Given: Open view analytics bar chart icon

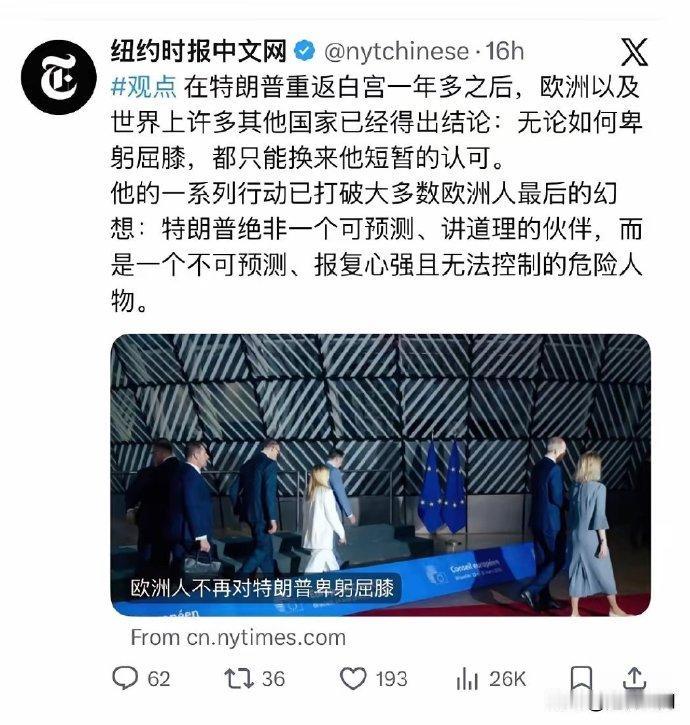Looking at the screenshot, I should coord(467,679).
